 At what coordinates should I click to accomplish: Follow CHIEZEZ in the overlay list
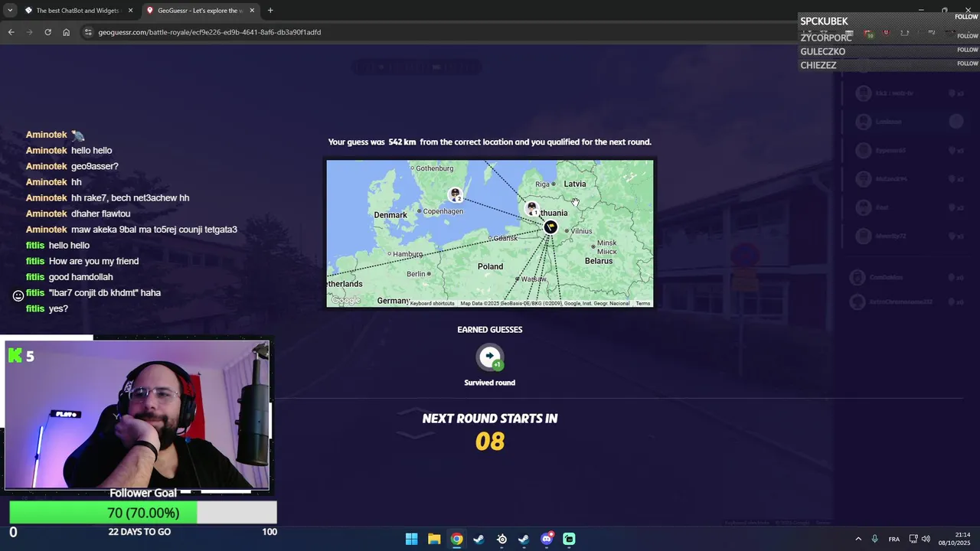968,64
